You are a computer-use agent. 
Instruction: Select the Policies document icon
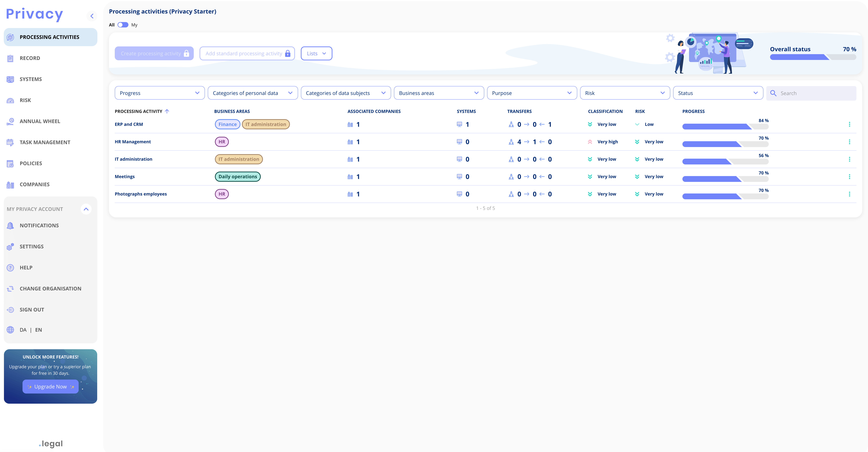pyautogui.click(x=10, y=163)
